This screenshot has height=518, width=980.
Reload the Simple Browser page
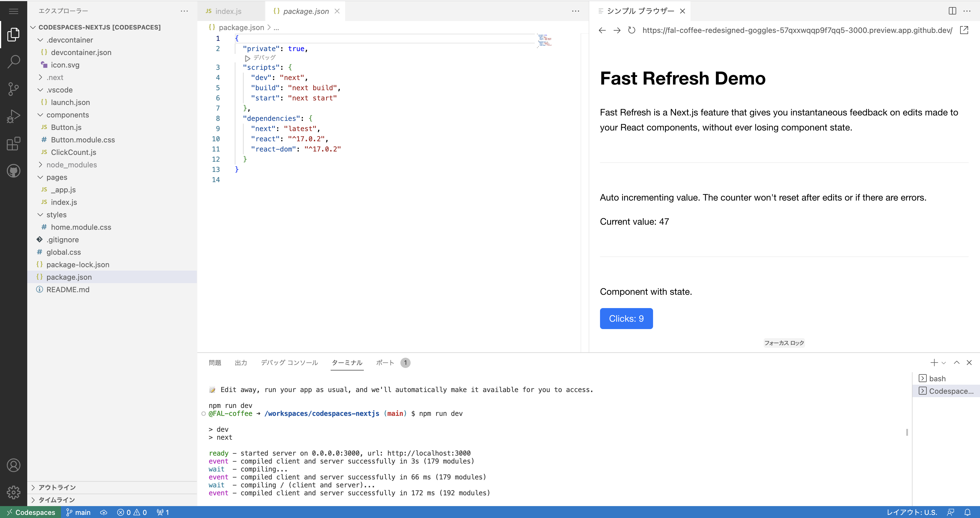(631, 30)
